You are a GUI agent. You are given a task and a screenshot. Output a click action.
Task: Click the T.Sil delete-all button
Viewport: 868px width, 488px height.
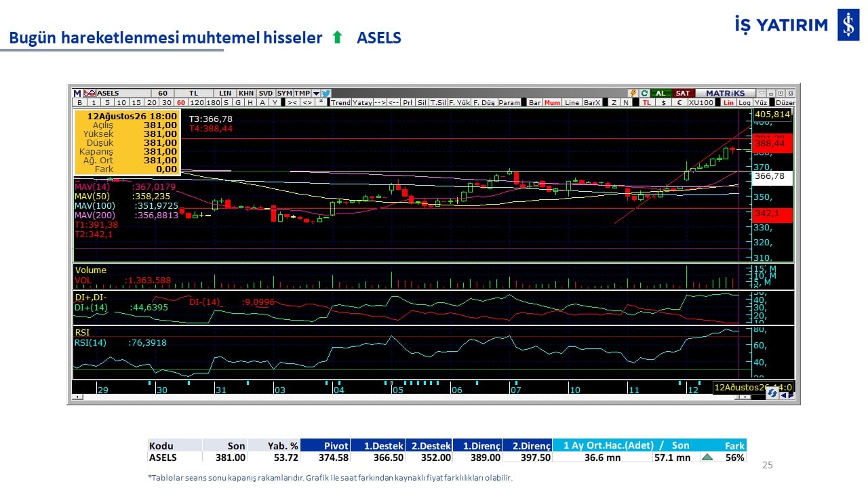pos(438,102)
